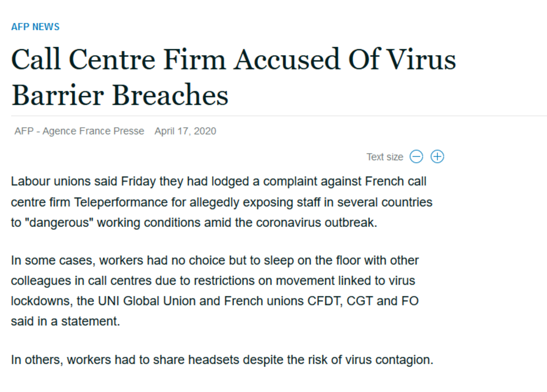The image size is (547, 392).
Task: Click the paragraph beginning "In some cases, workers"
Action: (x=214, y=291)
